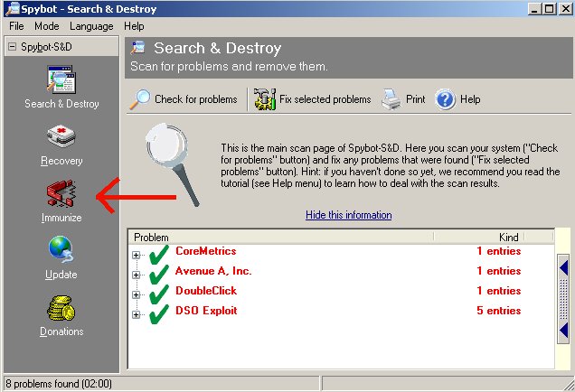Open the Mode menu
The width and height of the screenshot is (575, 392).
47,26
